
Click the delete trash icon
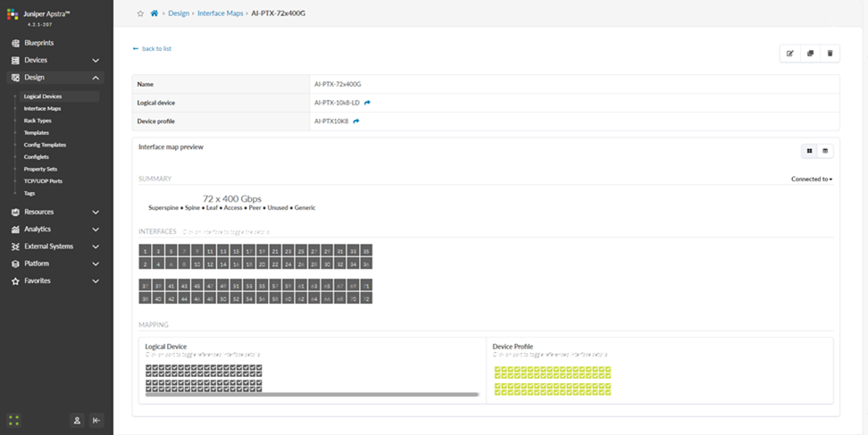tap(830, 54)
